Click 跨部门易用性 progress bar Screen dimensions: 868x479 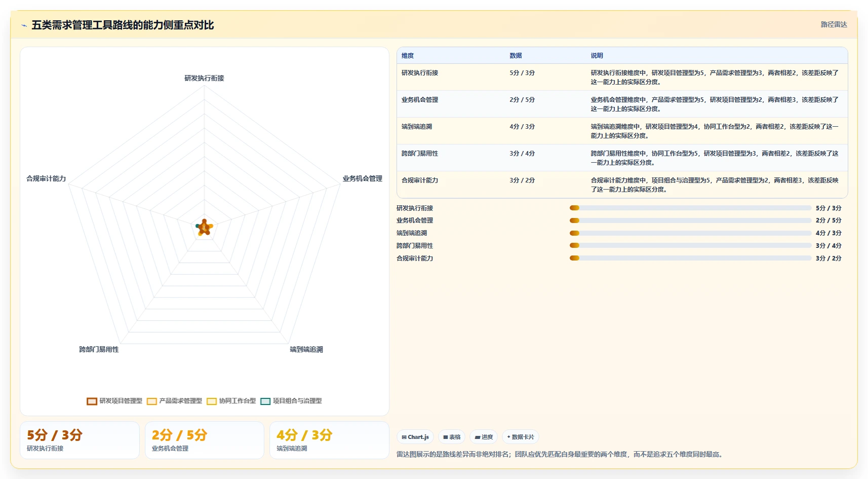coord(691,245)
